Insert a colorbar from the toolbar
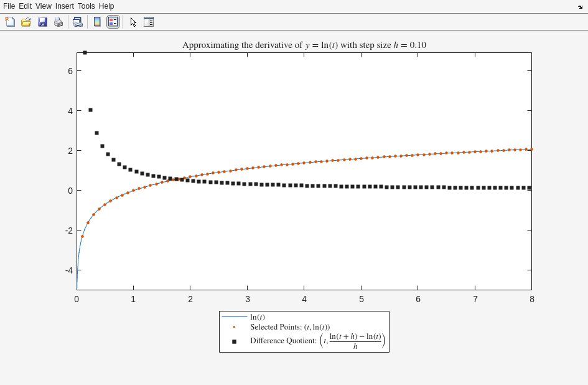 [97, 22]
